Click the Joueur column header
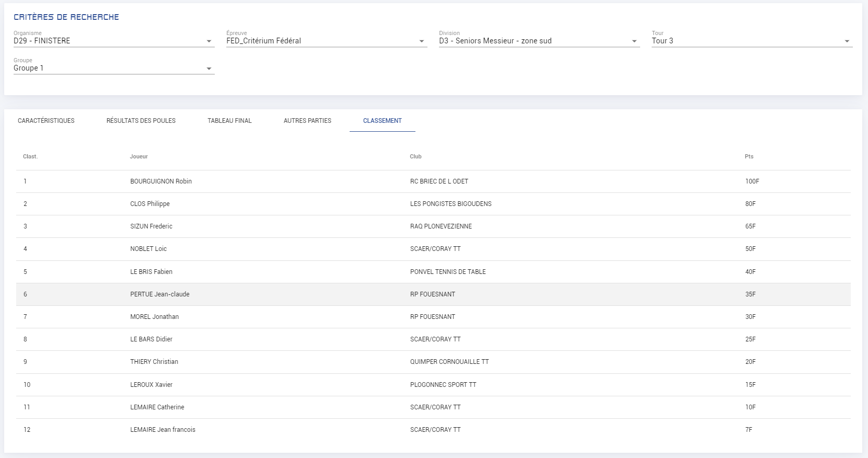The height and width of the screenshot is (458, 868). coord(139,156)
